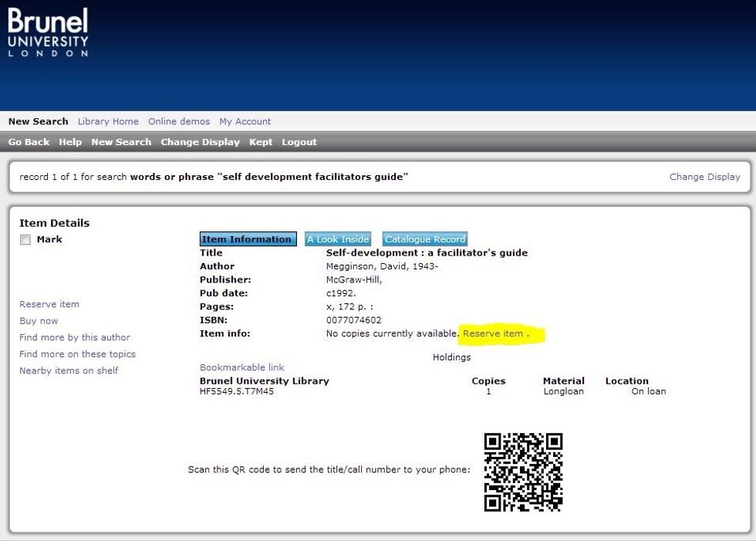
Task: Click the search phrase "self development facilitators guide"
Action: tap(313, 177)
